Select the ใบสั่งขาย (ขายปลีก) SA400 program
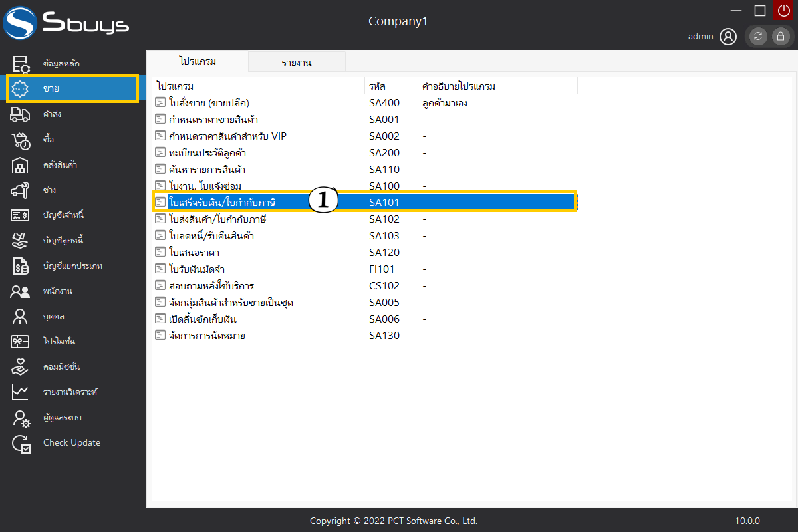798x532 pixels. [209, 103]
